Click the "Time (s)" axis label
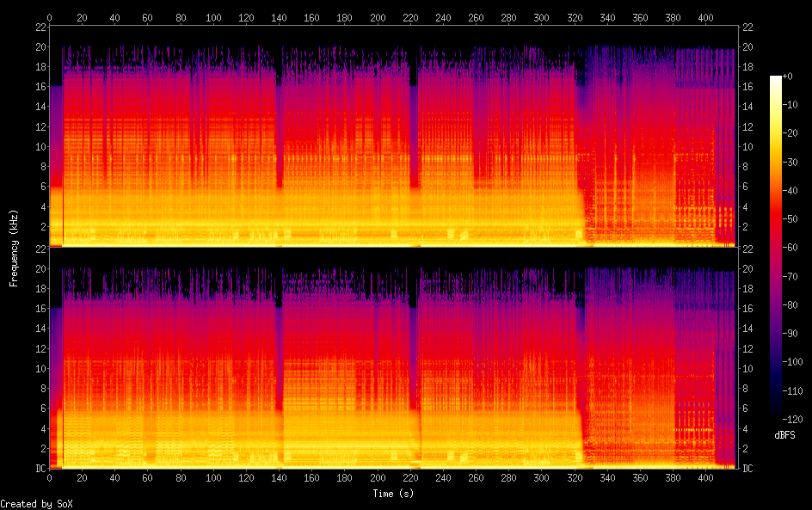This screenshot has height=510, width=812. [394, 494]
